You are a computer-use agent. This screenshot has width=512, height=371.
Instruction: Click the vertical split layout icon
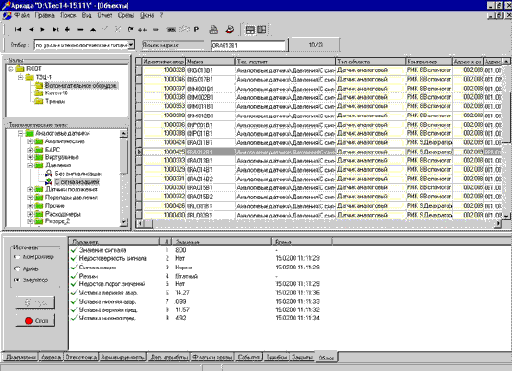click(262, 30)
